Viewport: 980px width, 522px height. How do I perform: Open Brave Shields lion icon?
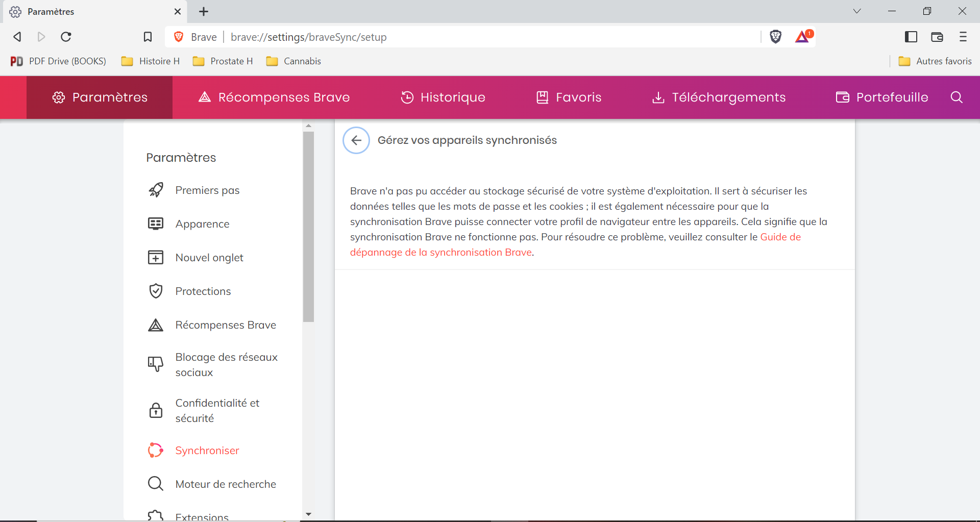pyautogui.click(x=775, y=37)
